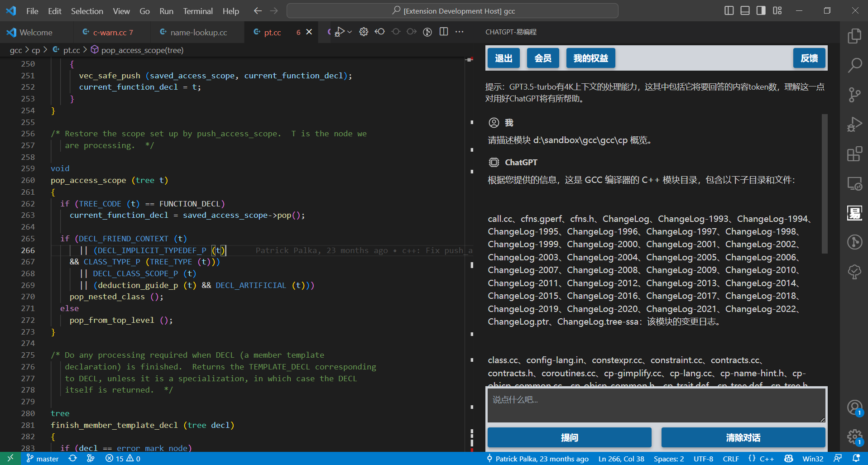This screenshot has height=465, width=868.
Task: Click the chat message input box
Action: 656,404
